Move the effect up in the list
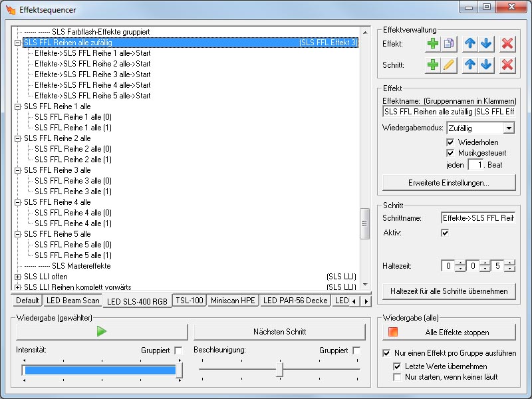 pos(470,43)
